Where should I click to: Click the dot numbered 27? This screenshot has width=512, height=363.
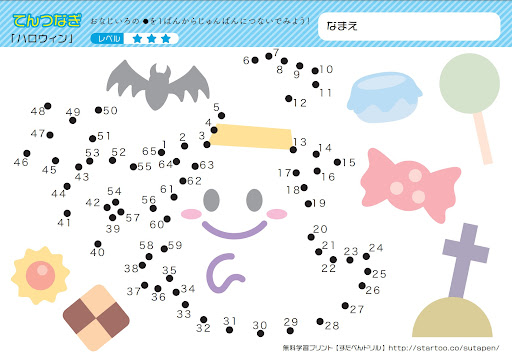point(345,305)
